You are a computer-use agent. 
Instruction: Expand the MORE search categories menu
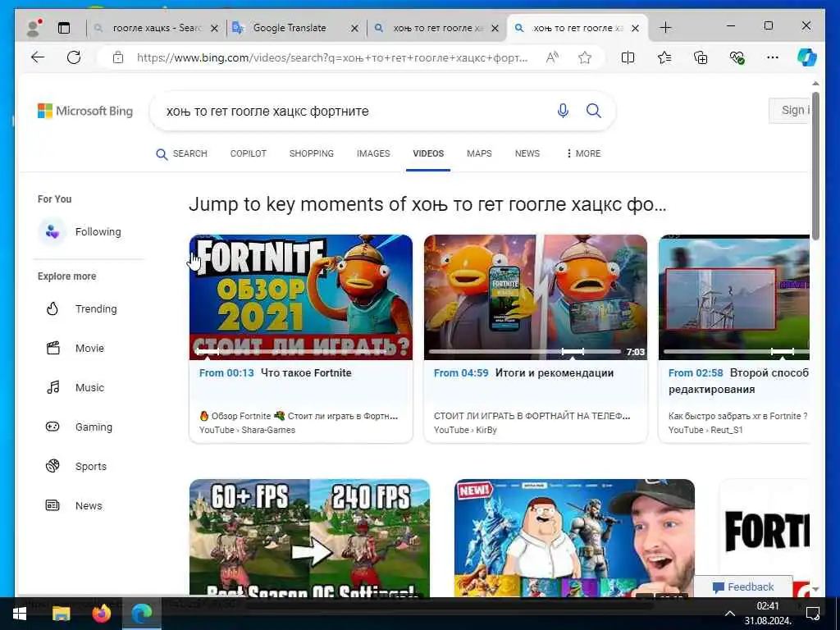pyautogui.click(x=583, y=153)
